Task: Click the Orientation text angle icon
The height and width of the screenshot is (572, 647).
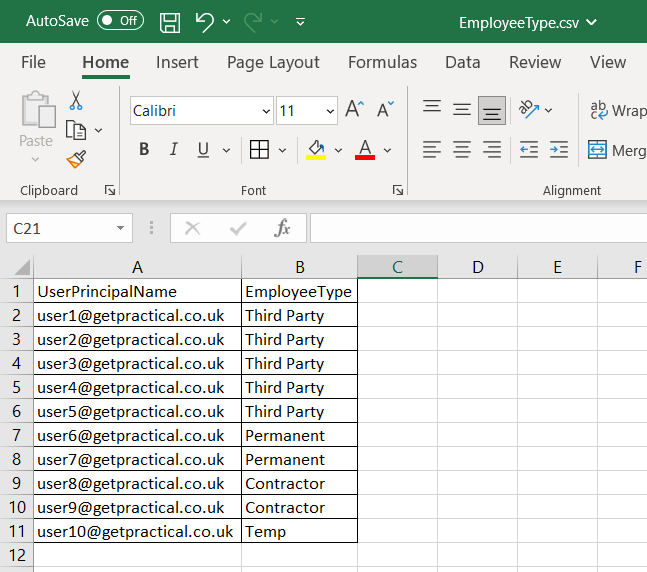Action: pos(529,110)
